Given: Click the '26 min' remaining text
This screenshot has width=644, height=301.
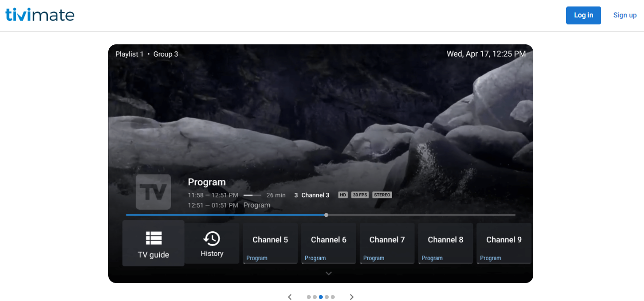Looking at the screenshot, I should [x=276, y=195].
